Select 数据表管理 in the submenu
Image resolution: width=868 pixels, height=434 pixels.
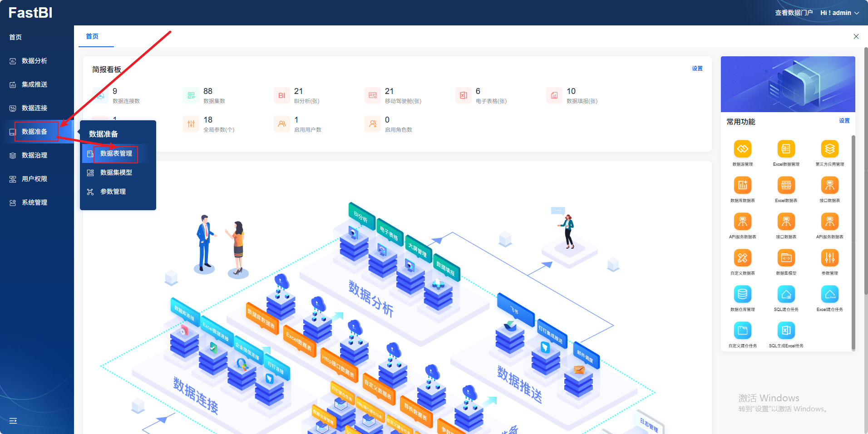click(116, 153)
